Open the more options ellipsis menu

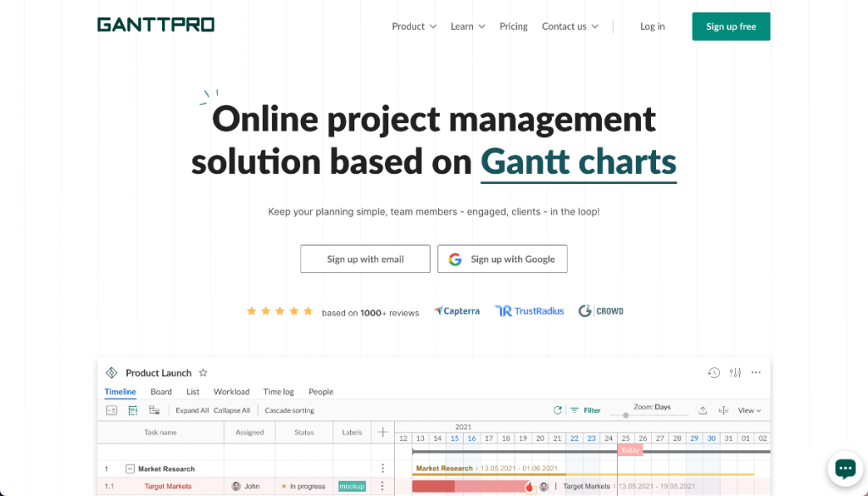[756, 372]
